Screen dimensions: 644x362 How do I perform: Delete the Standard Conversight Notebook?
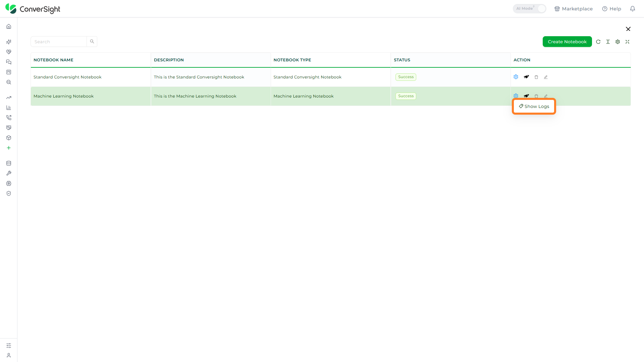(x=536, y=77)
